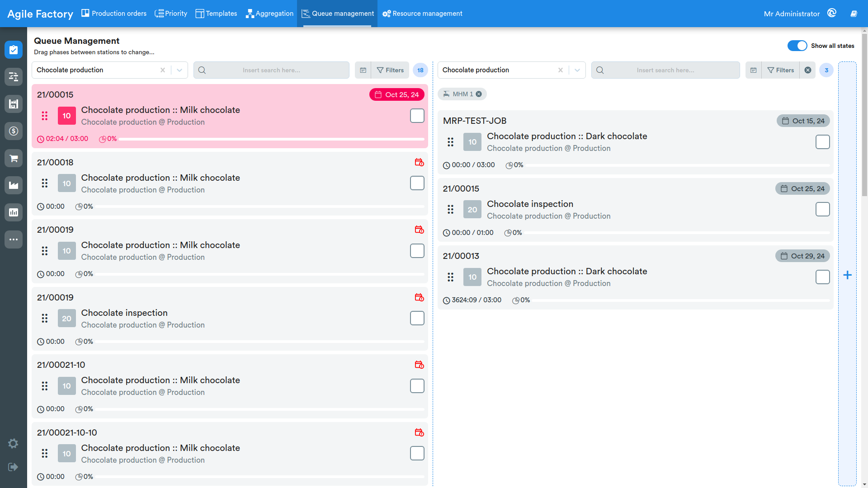Open the sliders sidebar icon
This screenshot has width=868, height=488.
click(x=14, y=77)
